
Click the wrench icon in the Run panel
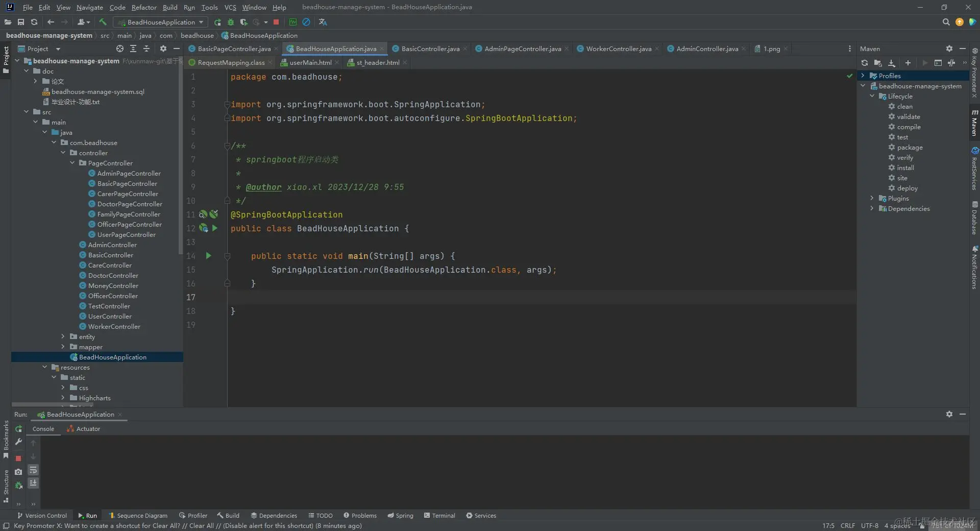(x=18, y=442)
